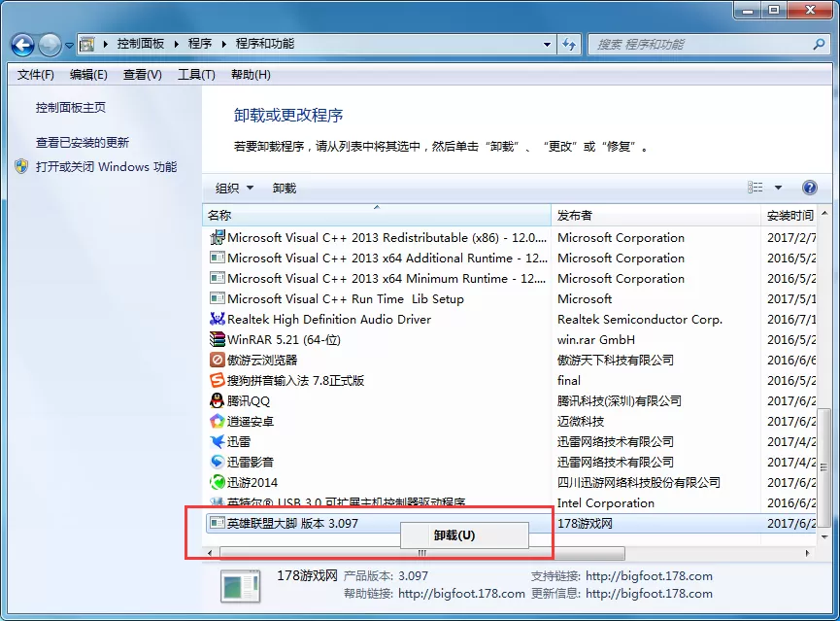
Task: Click publisher cell 傲游天下科技有限公司
Action: coord(615,360)
